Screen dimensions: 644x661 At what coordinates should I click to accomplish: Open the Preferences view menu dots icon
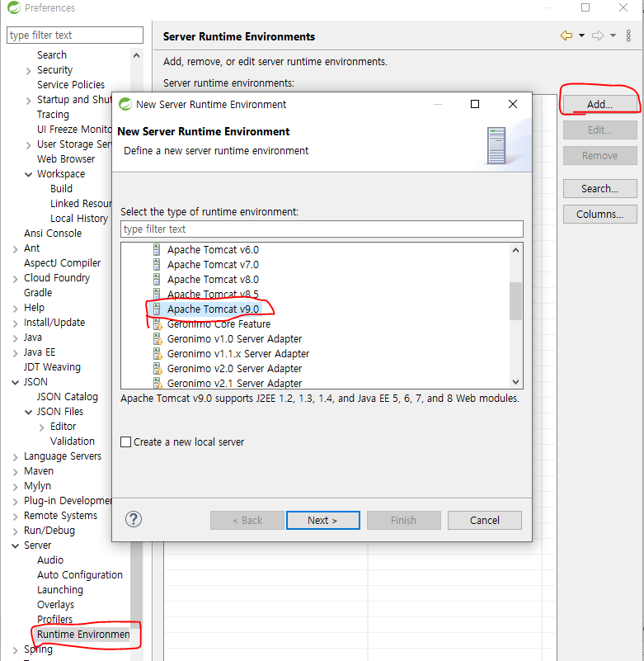(x=628, y=35)
